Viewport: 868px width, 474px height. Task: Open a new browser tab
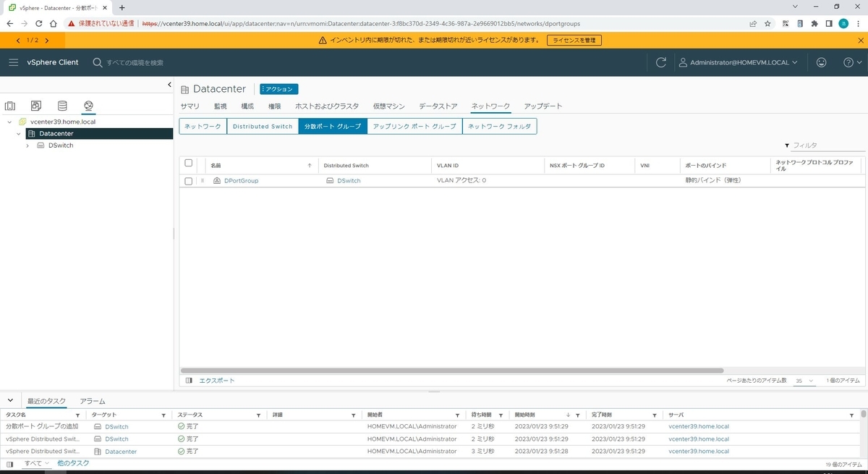[x=122, y=7]
